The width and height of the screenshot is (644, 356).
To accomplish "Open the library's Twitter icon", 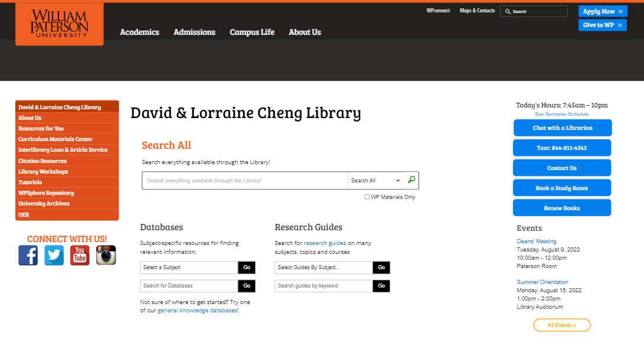I will tap(54, 256).
